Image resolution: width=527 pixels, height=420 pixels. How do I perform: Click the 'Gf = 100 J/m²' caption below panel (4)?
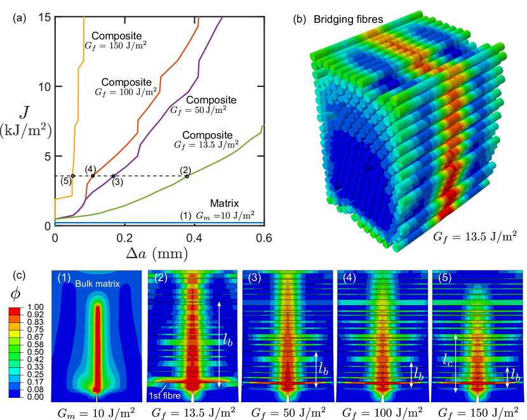(x=382, y=412)
